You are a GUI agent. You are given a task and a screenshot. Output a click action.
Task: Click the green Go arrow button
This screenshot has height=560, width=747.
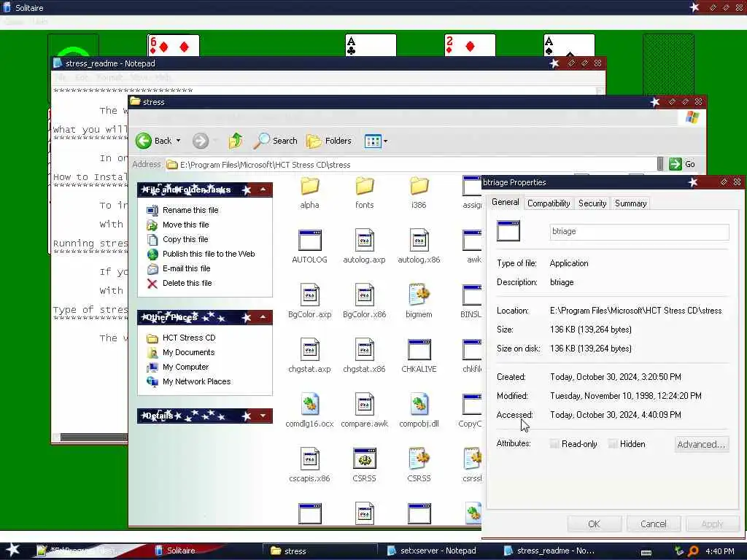tap(675, 164)
